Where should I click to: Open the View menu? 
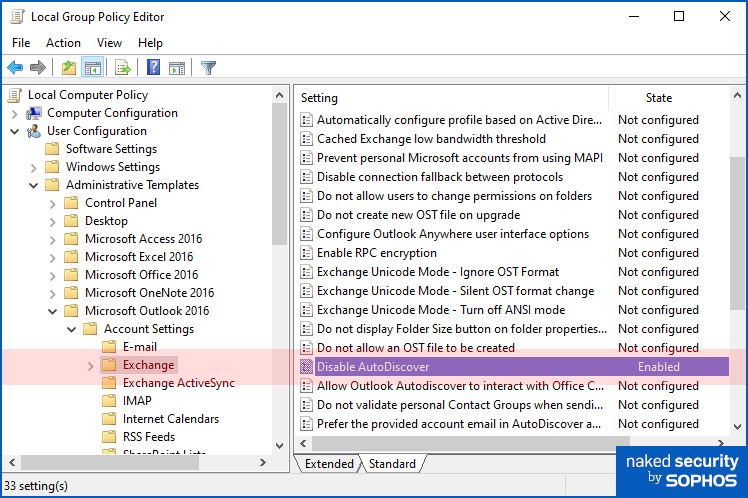click(x=109, y=43)
